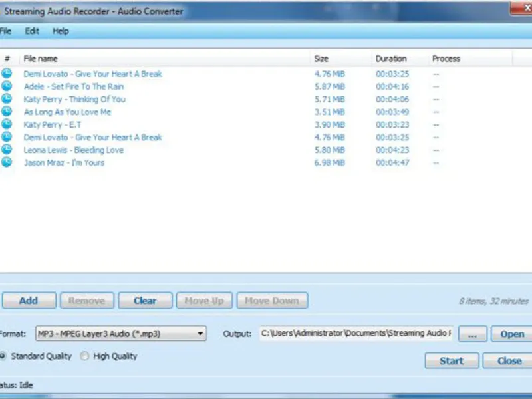Click clock icon beside As Long As You Love Me
The image size is (532, 399).
pyautogui.click(x=7, y=111)
